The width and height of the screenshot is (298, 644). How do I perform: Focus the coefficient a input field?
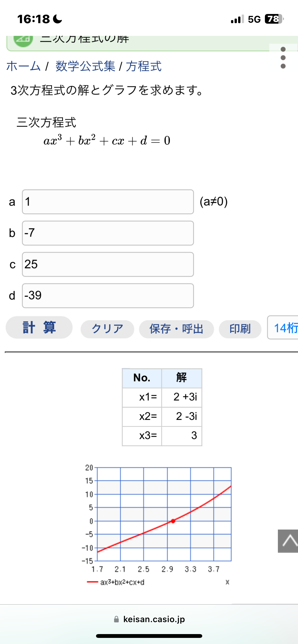pyautogui.click(x=108, y=202)
